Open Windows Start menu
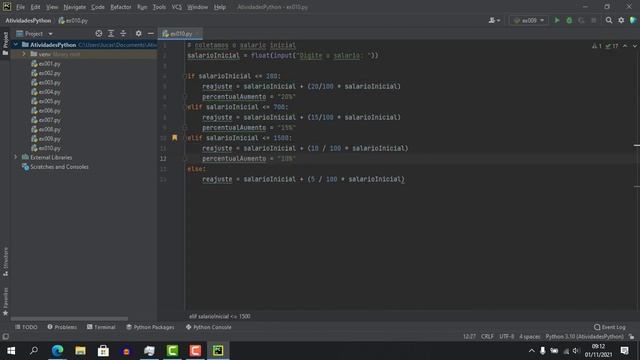This screenshot has height=360, width=640. (11, 351)
